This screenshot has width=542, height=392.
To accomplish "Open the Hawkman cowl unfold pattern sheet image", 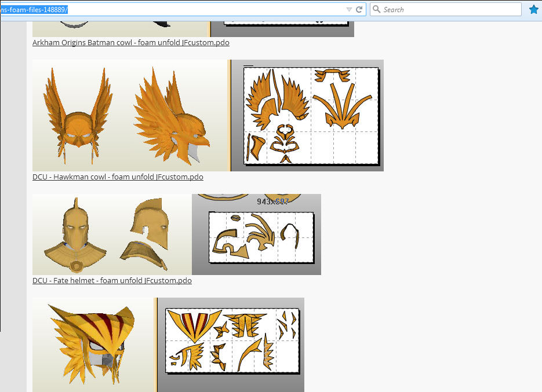I will 307,115.
